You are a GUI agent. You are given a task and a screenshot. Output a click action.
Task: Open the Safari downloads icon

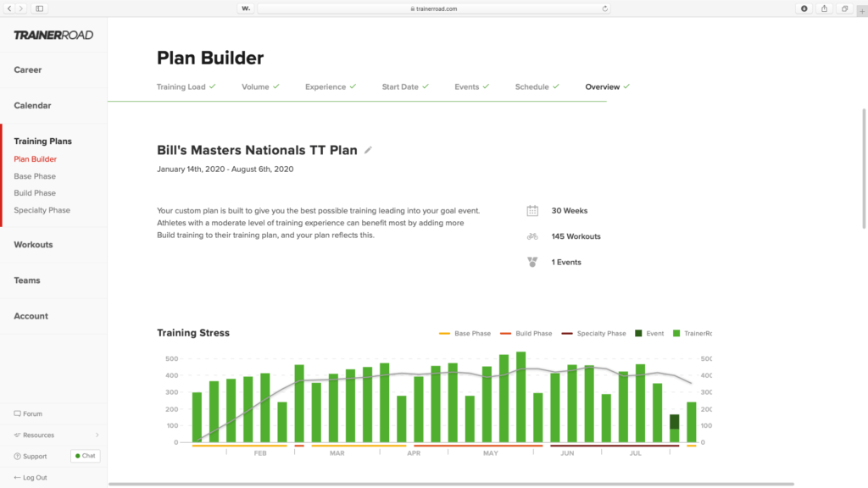pyautogui.click(x=804, y=8)
